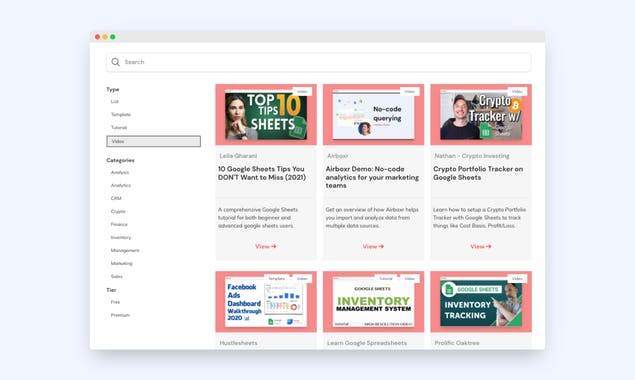Click Template tag on Facebook Ads card
Screen dimensions: 635x380
coord(277,279)
